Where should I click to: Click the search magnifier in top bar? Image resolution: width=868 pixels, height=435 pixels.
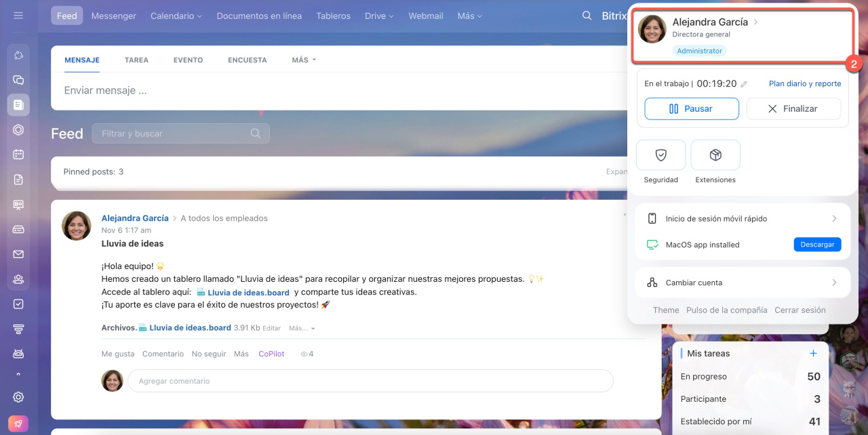[x=587, y=16]
